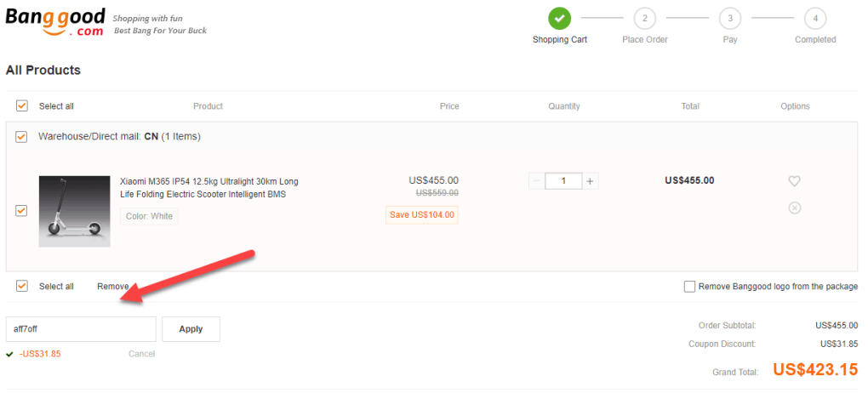Click the Product column header

208,106
